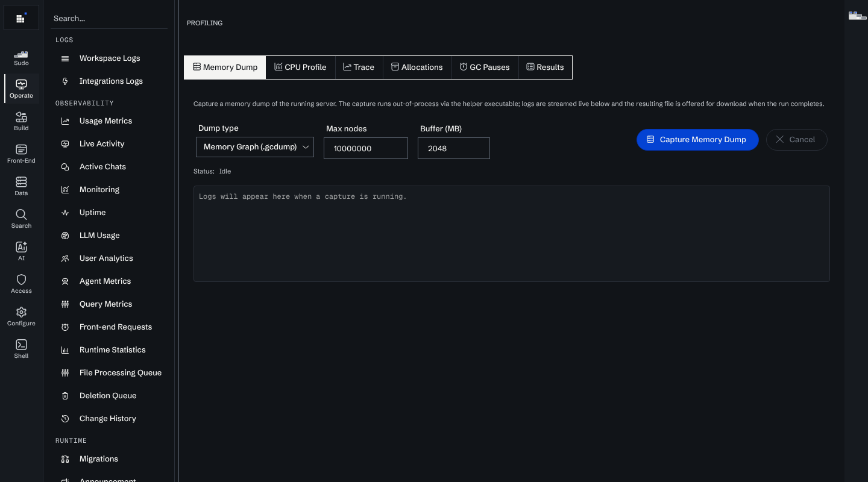Switch to the Memory Dump tab
868x482 pixels.
[x=225, y=67]
